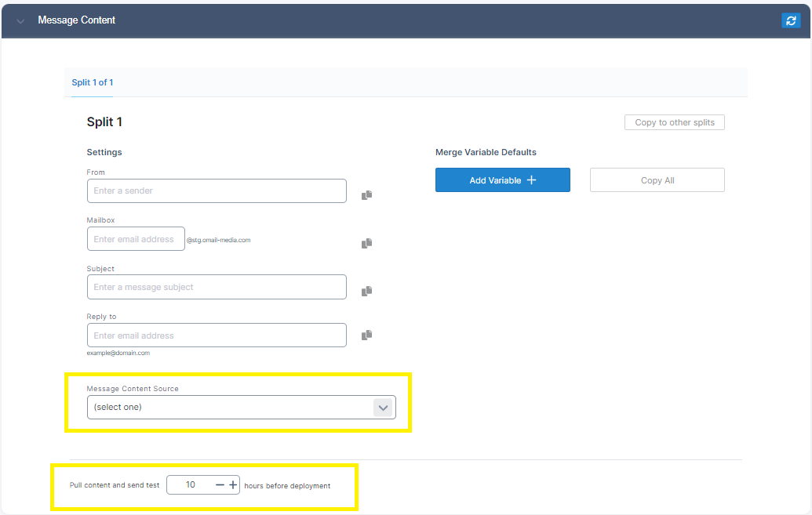Image resolution: width=812 pixels, height=515 pixels.
Task: Switch to the Split 1 of 1 tab
Action: point(93,82)
